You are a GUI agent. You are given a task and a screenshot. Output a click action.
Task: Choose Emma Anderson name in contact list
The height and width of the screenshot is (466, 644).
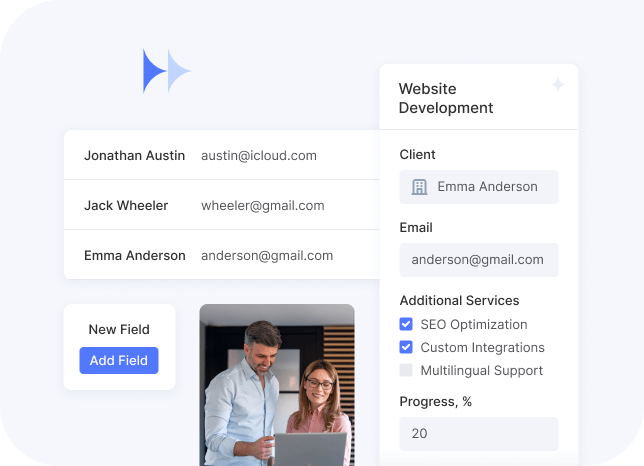click(134, 255)
